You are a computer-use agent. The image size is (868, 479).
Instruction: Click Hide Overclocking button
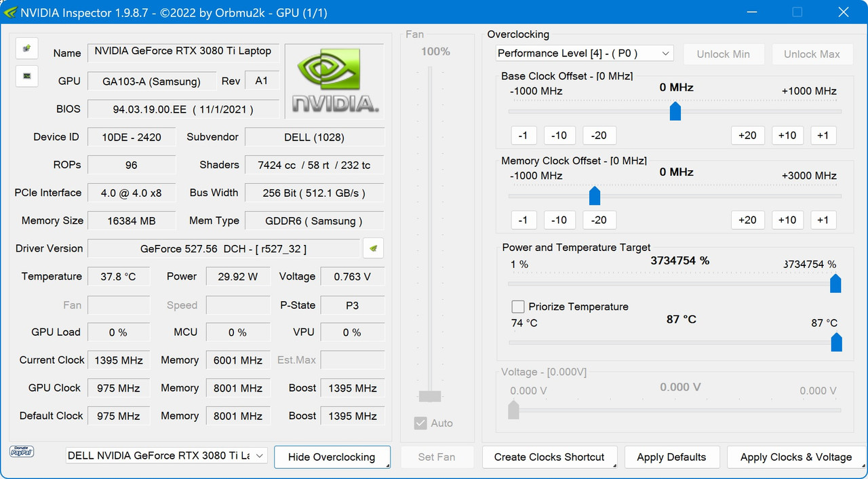332,457
